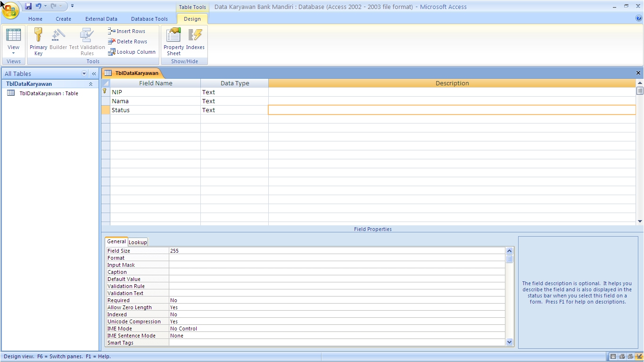Open the View dropdown arrow
This screenshot has height=362, width=644.
tap(13, 53)
